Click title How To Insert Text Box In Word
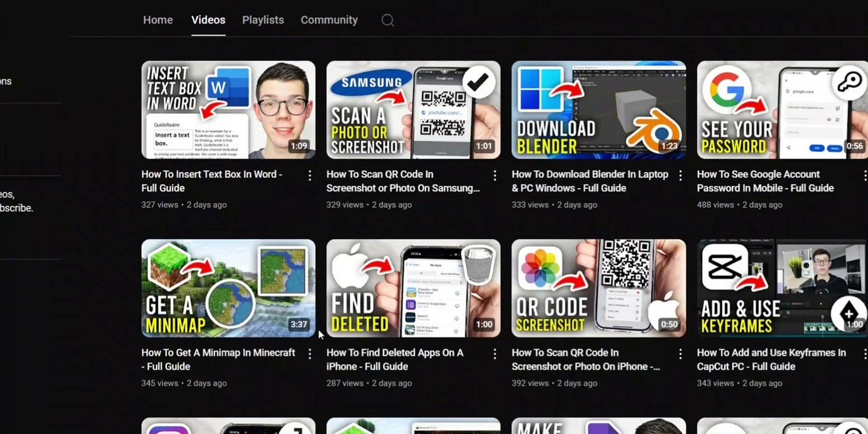The width and height of the screenshot is (868, 434). (x=212, y=181)
